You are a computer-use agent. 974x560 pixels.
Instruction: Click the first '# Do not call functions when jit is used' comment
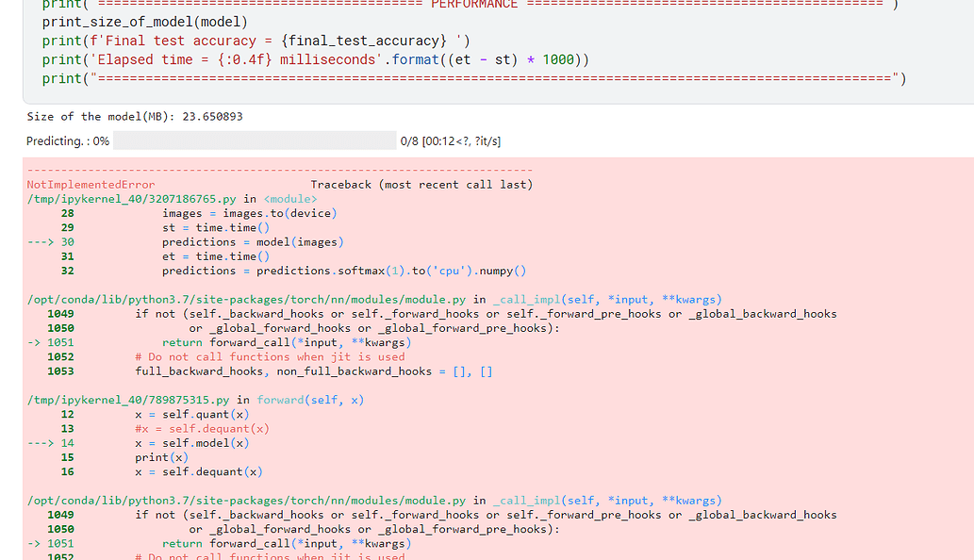tap(270, 357)
